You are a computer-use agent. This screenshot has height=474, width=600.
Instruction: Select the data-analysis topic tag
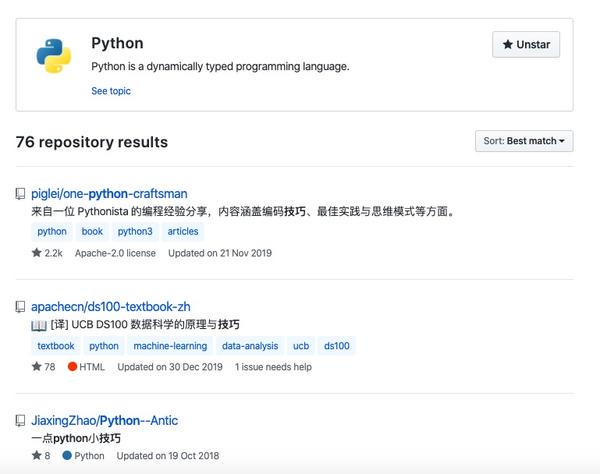tap(250, 346)
